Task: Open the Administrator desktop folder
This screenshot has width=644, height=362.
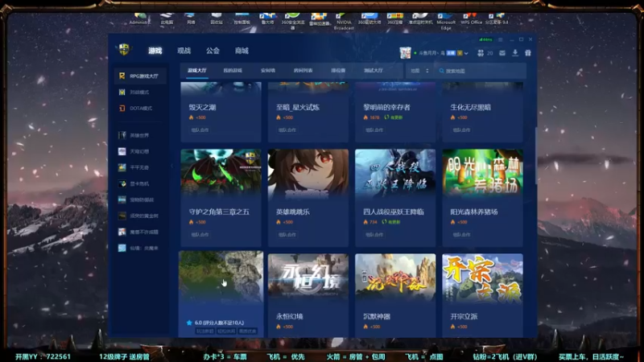Action: [x=139, y=19]
